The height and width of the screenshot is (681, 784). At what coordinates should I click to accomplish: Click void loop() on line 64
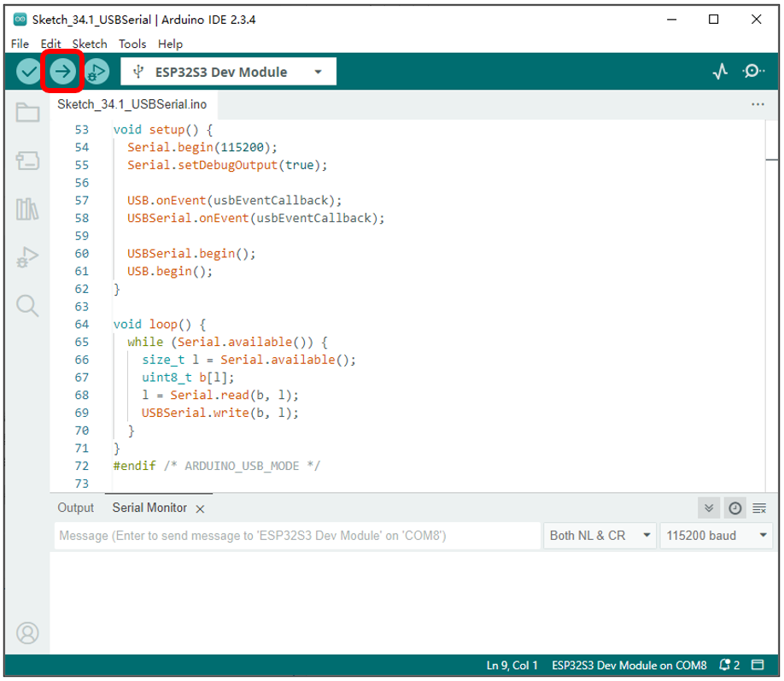pyautogui.click(x=160, y=324)
